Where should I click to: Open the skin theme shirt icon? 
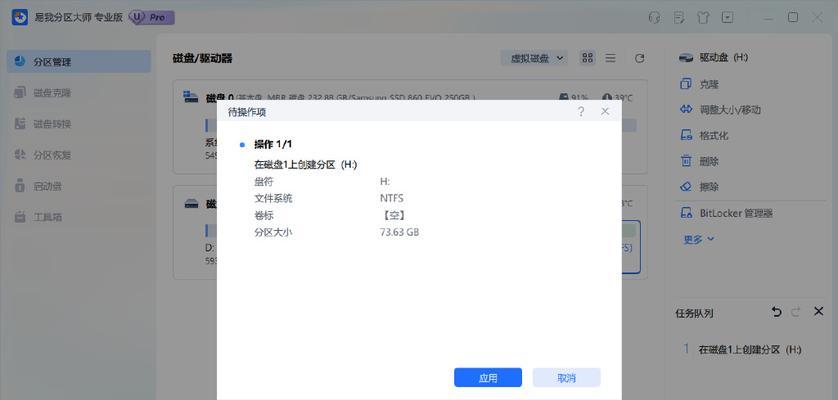[x=703, y=18]
